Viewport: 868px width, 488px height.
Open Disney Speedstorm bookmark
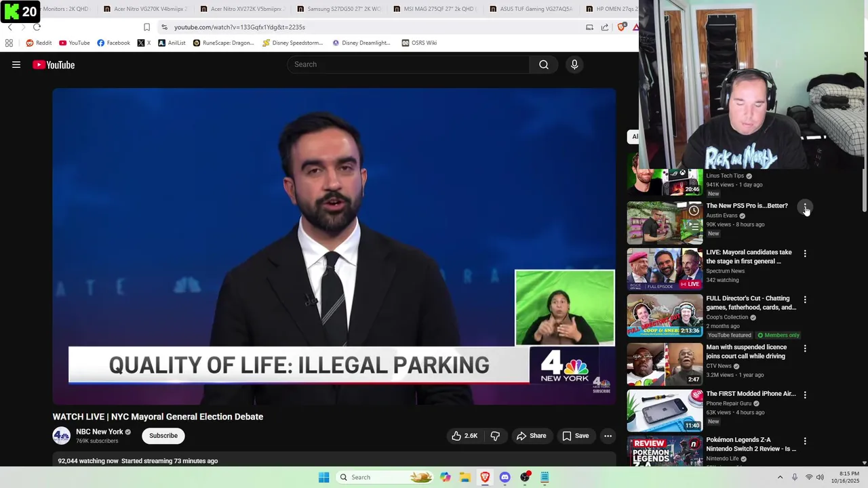tap(293, 43)
